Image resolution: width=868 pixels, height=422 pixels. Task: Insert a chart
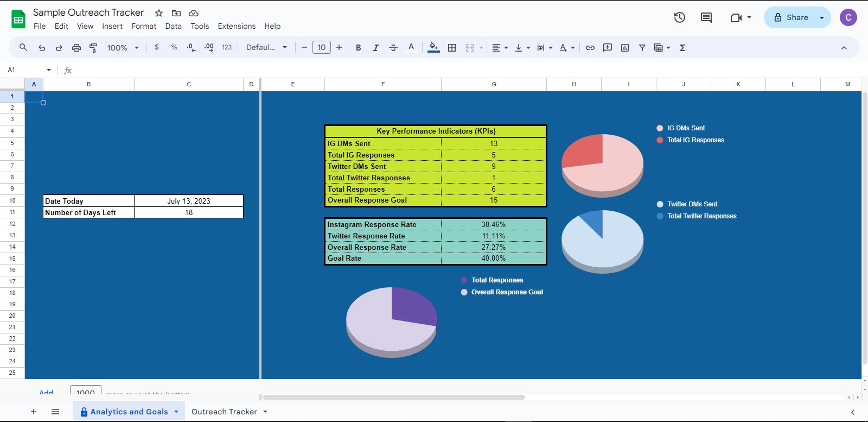click(625, 48)
